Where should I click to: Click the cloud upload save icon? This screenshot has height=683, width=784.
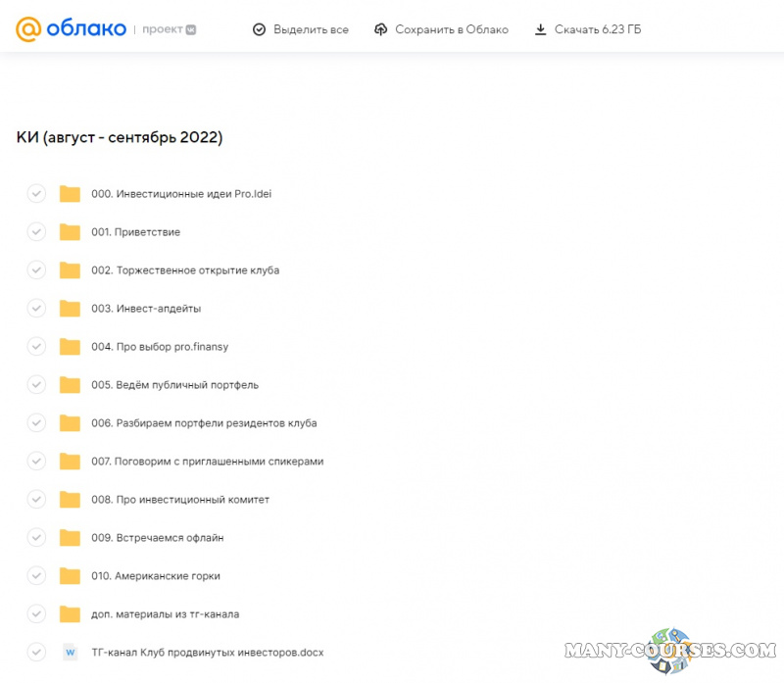pyautogui.click(x=381, y=29)
